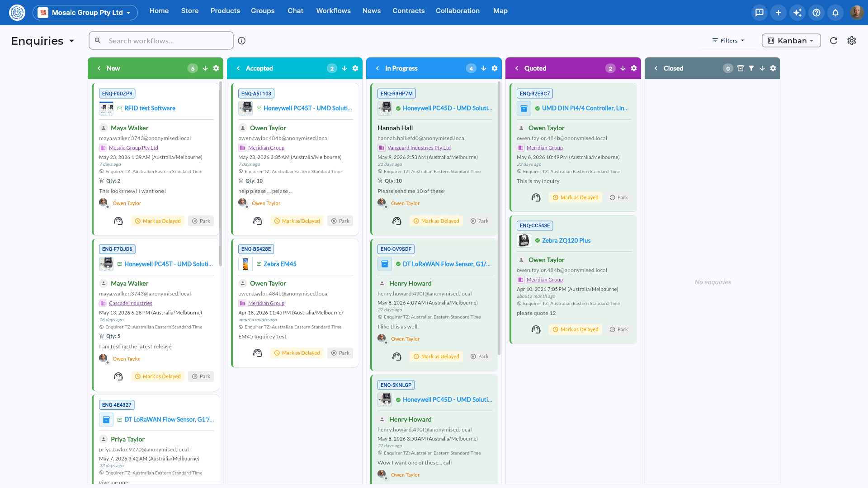Collapse the Closed column chevron
The image size is (868, 488).
[656, 68]
